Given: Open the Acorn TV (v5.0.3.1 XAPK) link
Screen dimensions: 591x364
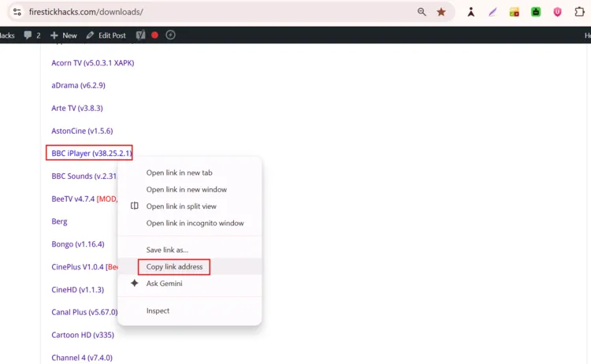Looking at the screenshot, I should pos(93,63).
